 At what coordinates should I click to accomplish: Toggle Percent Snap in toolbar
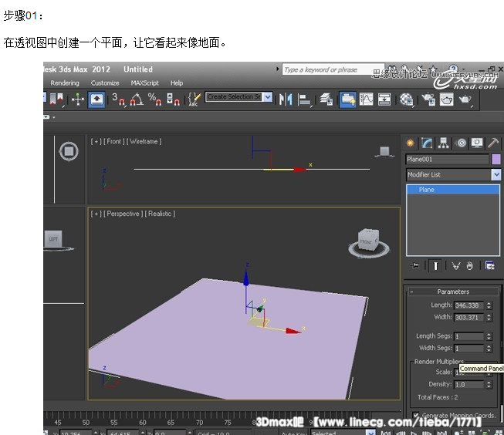[x=154, y=99]
